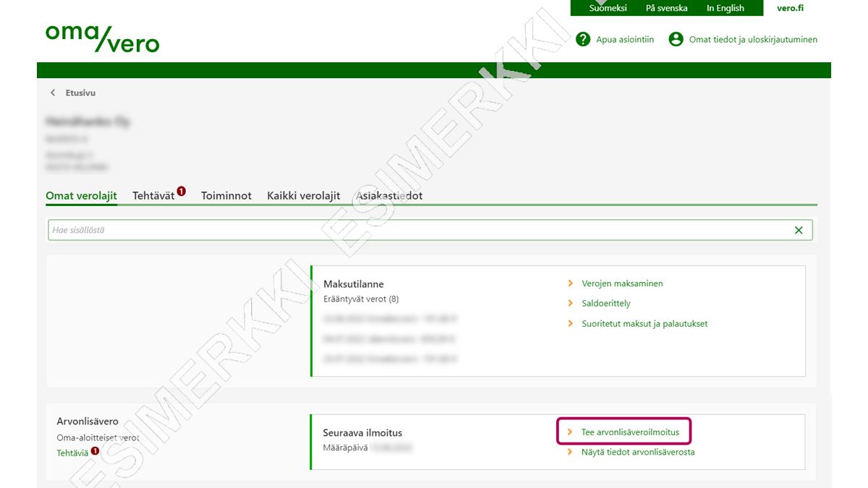
Task: Click the Oma-aloitteiset verot text
Action: click(x=98, y=438)
